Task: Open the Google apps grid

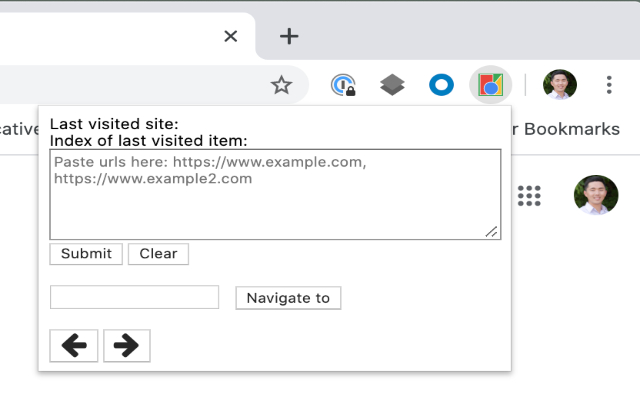Action: (529, 196)
